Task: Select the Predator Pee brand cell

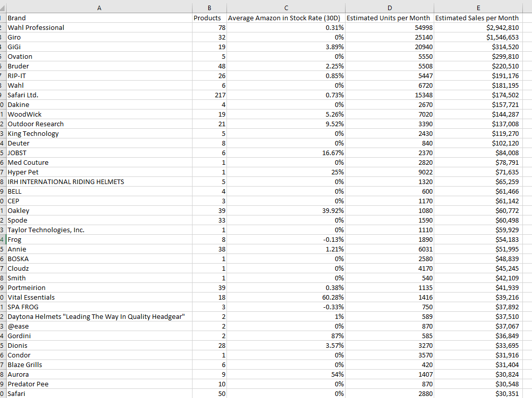Action: 99,384
